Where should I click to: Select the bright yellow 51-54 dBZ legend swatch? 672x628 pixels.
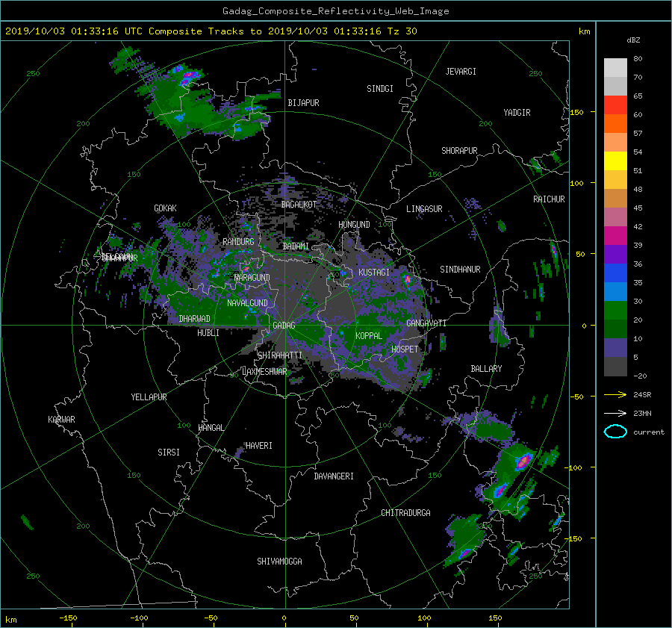pos(615,161)
